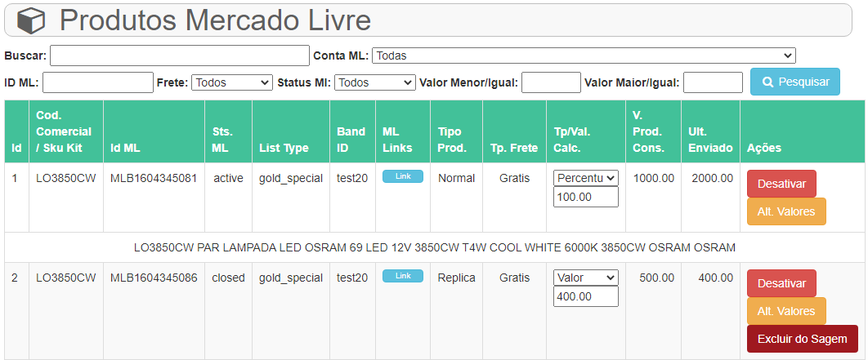Image resolution: width=868 pixels, height=360 pixels.
Task: Click the ID ML input field
Action: 98,82
